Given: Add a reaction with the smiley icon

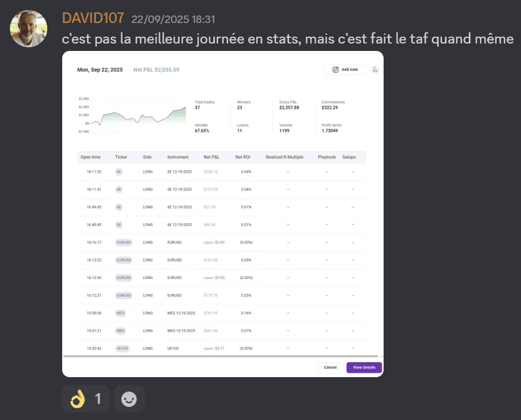Looking at the screenshot, I should click(129, 399).
